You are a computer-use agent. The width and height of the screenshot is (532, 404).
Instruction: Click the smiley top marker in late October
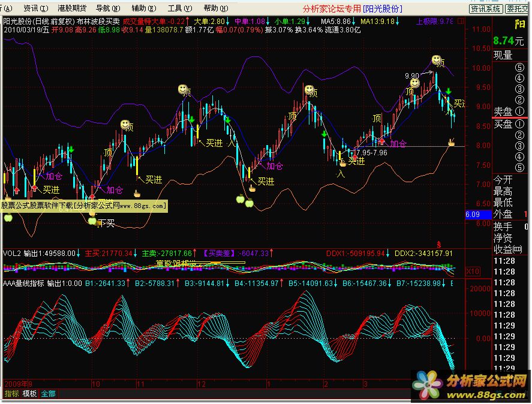pyautogui.click(x=125, y=125)
